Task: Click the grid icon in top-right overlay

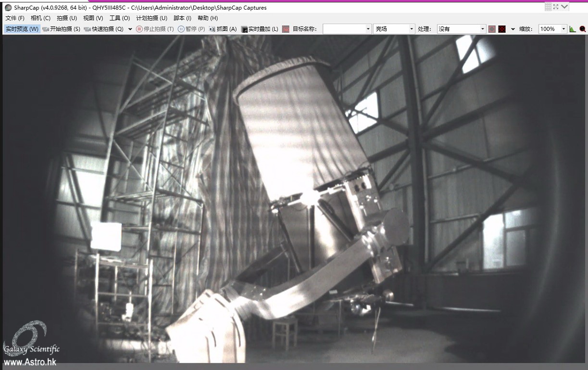Action: coord(548,7)
